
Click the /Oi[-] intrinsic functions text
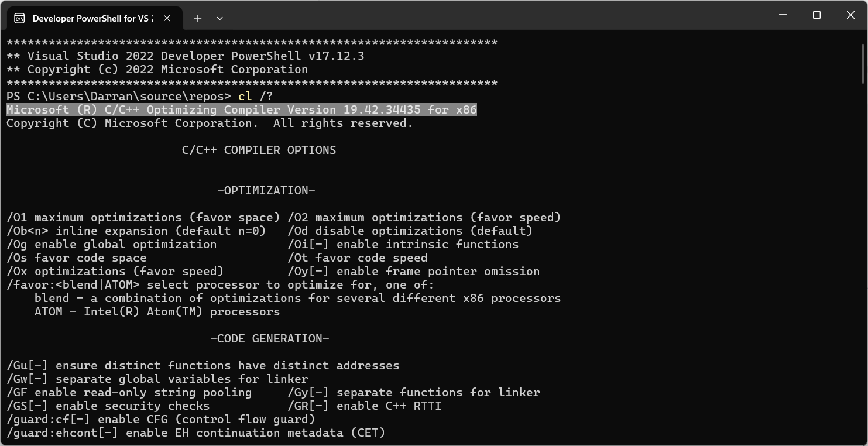point(403,245)
